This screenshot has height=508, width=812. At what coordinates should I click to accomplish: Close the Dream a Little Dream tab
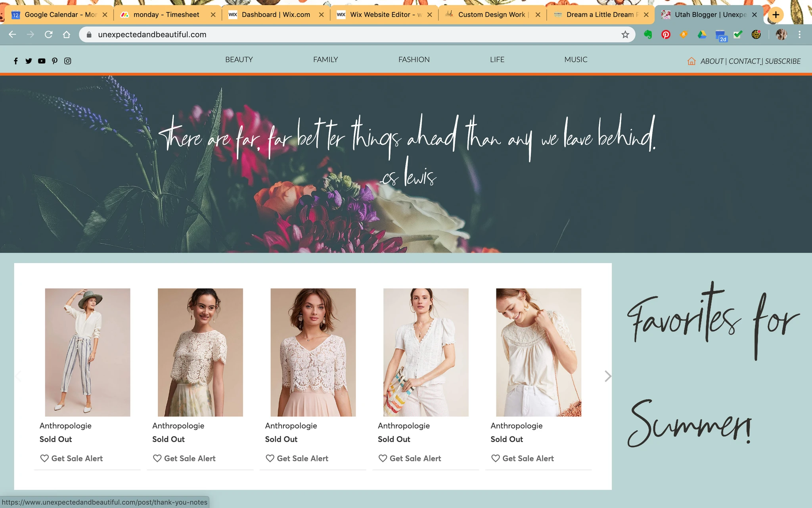646,15
